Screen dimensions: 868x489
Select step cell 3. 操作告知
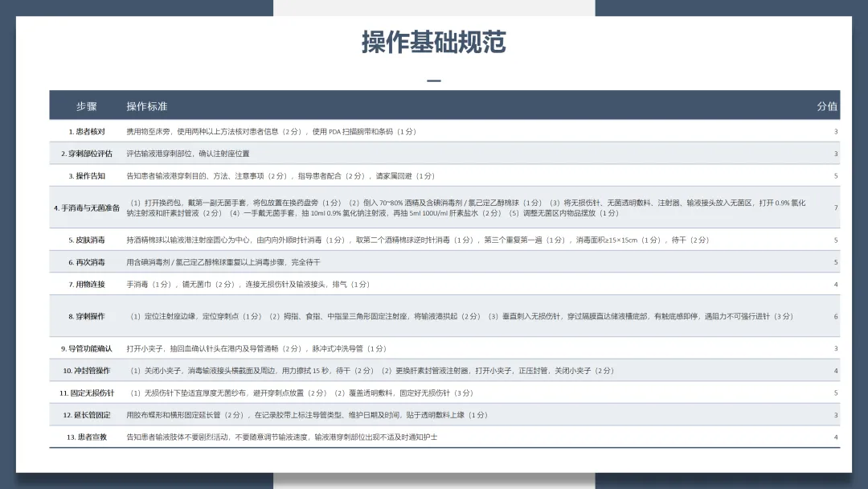click(87, 176)
